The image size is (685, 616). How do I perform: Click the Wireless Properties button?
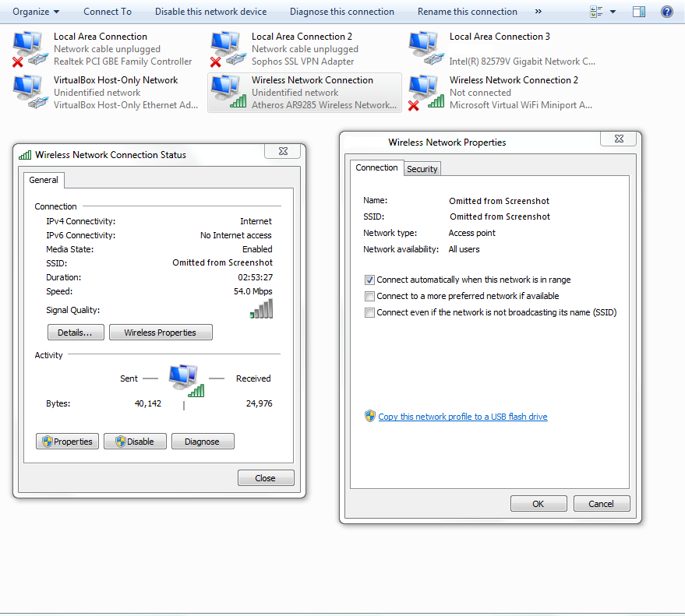[160, 333]
